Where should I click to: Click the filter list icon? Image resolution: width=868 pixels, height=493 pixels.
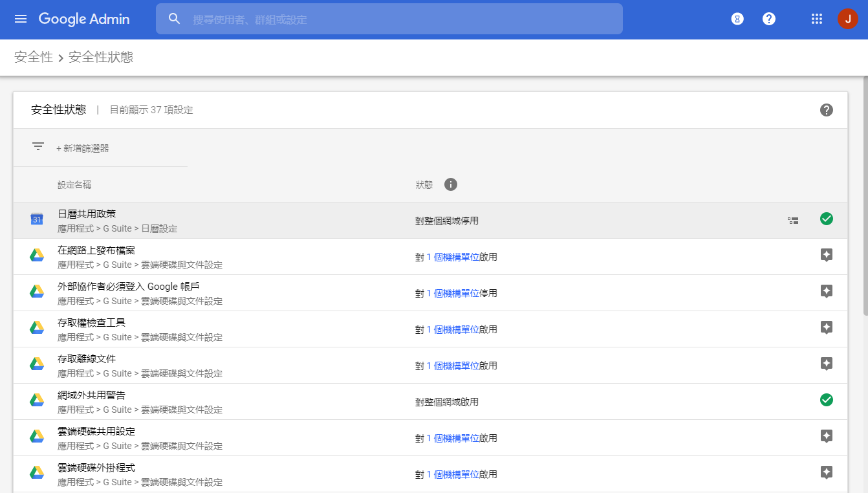click(38, 147)
